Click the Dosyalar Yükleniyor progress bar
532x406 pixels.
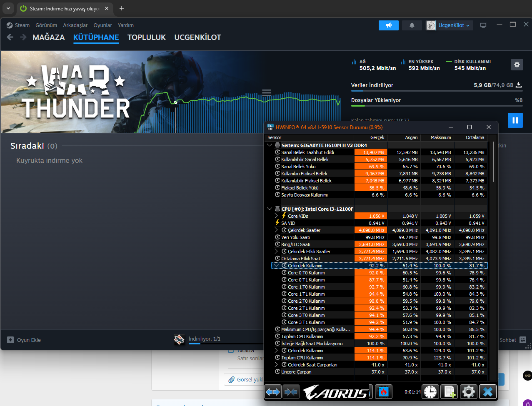point(437,106)
